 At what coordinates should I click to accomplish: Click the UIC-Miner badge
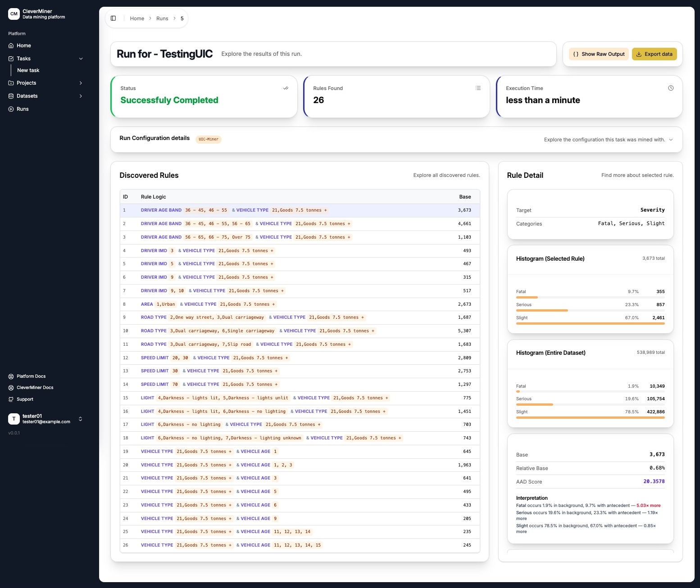click(209, 139)
